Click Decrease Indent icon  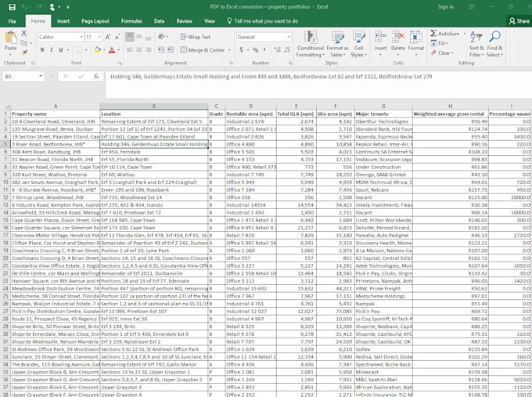[x=161, y=50]
